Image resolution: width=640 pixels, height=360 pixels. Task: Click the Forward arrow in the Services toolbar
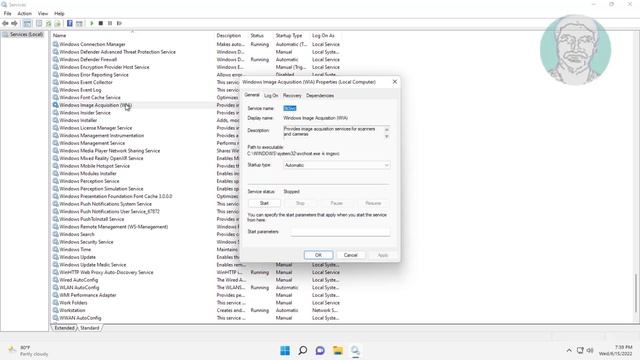point(14,24)
